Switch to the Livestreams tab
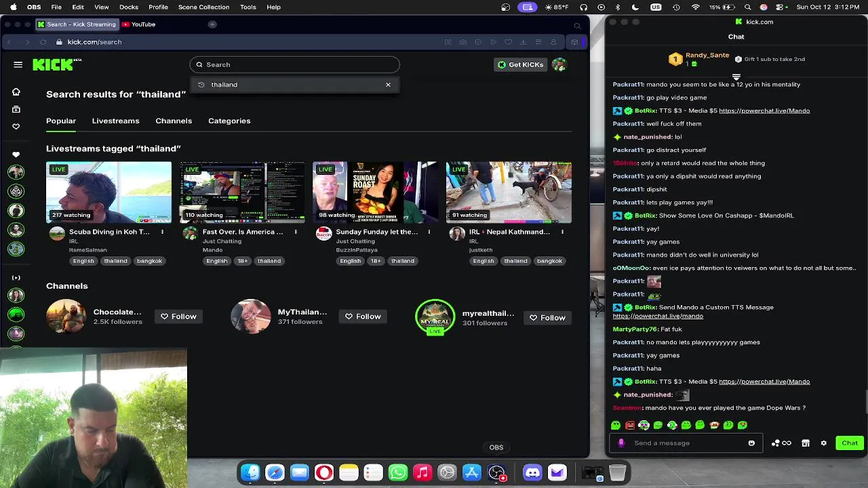868x488 pixels. tap(115, 121)
